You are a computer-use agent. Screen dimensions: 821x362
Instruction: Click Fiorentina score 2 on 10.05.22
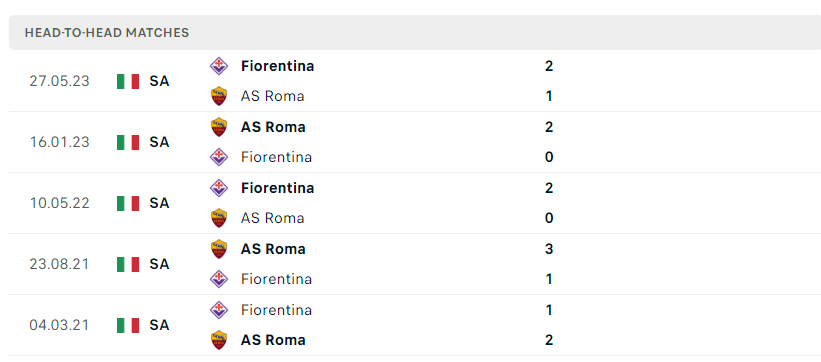coord(549,188)
